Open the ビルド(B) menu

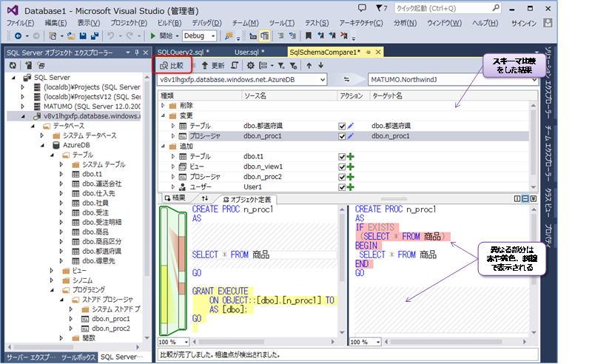click(x=169, y=23)
